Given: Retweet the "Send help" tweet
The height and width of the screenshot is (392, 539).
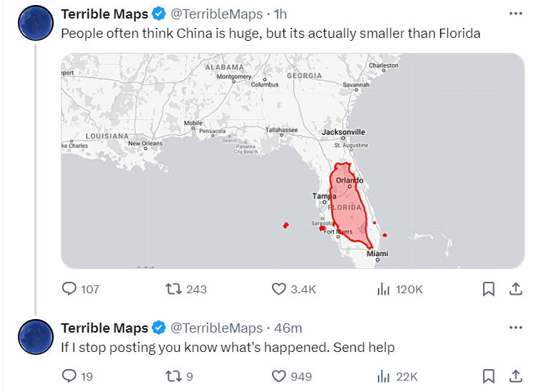Looking at the screenshot, I should (x=173, y=376).
